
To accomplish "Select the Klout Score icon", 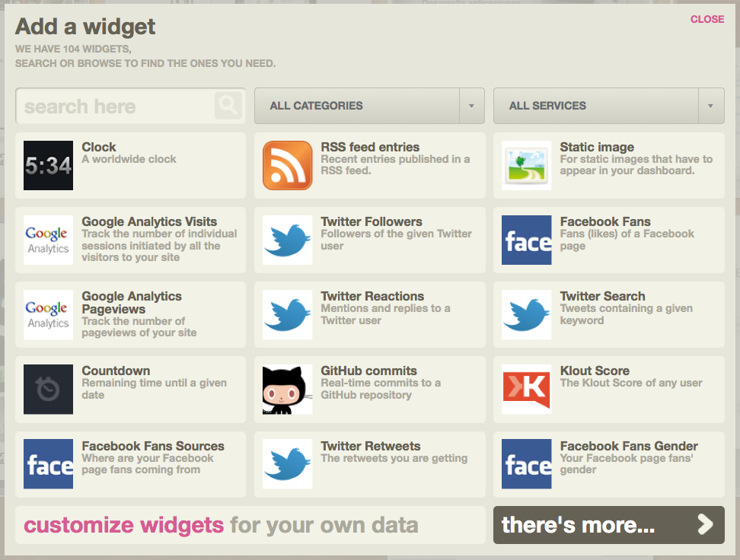I will pos(526,390).
